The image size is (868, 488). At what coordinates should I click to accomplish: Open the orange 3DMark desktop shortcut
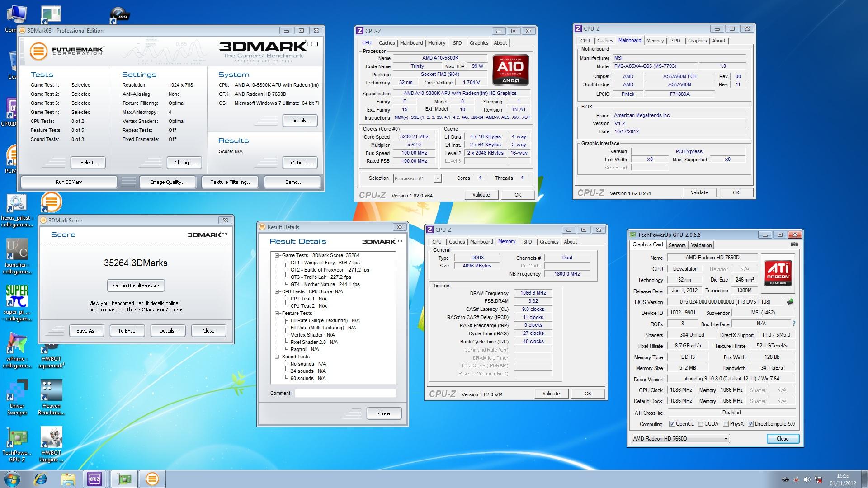(x=51, y=202)
